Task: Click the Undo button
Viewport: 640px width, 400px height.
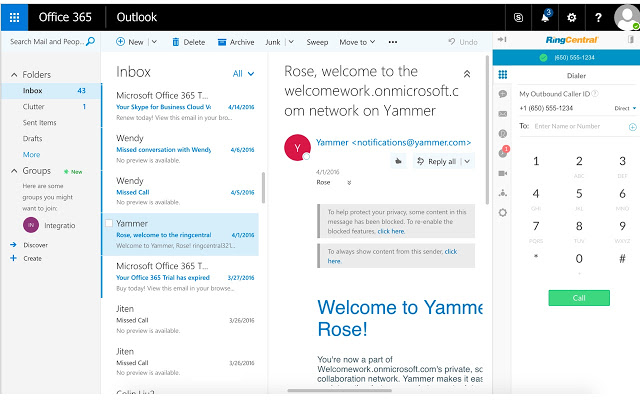Action: [x=463, y=42]
